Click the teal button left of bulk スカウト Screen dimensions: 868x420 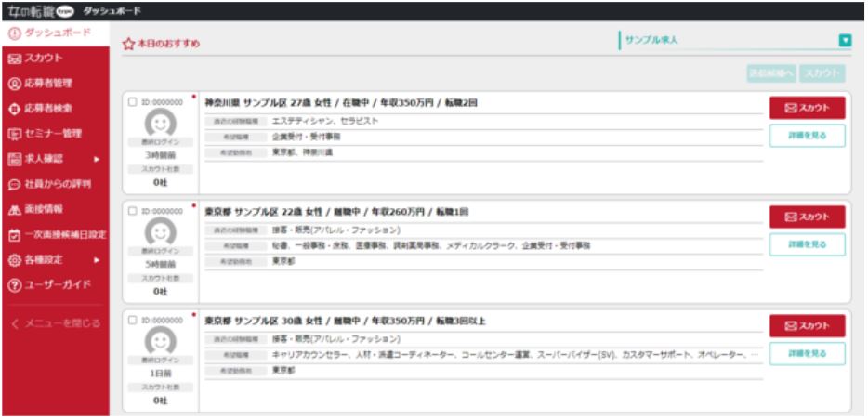[x=771, y=73]
